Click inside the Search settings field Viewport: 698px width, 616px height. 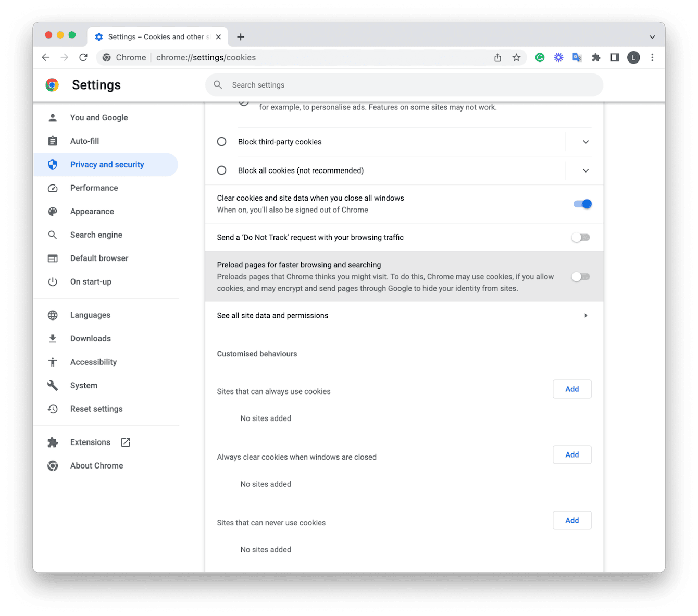tap(404, 84)
